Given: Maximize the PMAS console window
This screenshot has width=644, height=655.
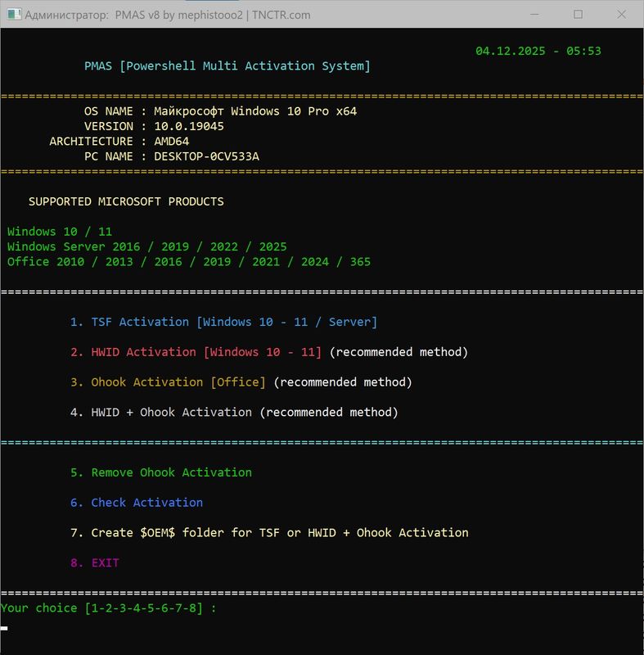Looking at the screenshot, I should pyautogui.click(x=578, y=15).
